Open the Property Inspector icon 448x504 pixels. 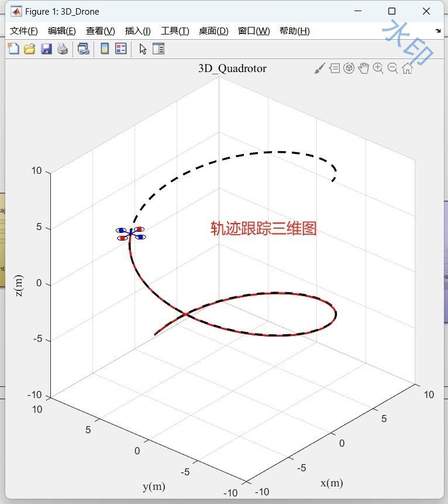click(158, 49)
